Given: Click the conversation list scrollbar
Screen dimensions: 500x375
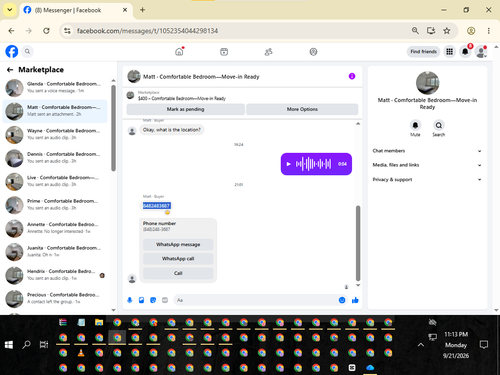Looking at the screenshot, I should click(113, 128).
